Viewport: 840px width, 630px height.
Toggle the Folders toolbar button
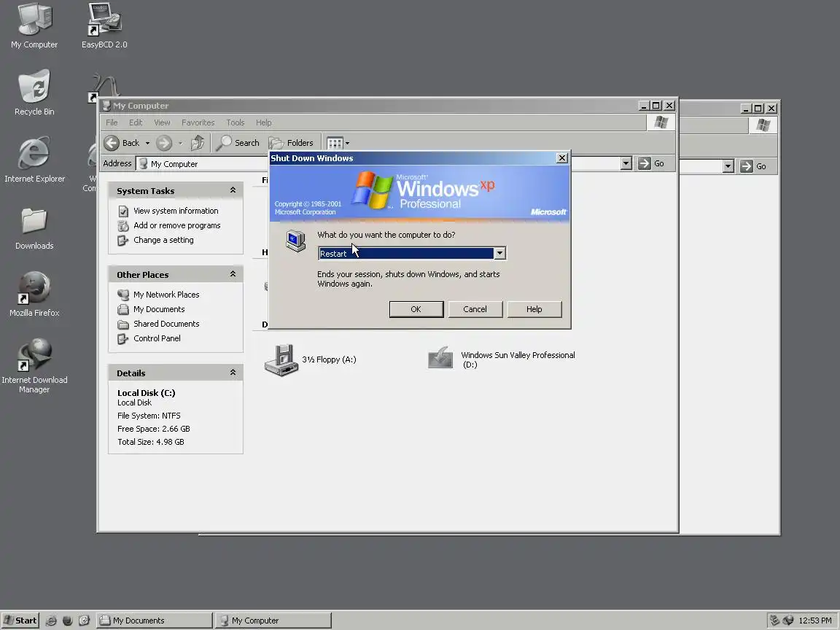tap(291, 143)
